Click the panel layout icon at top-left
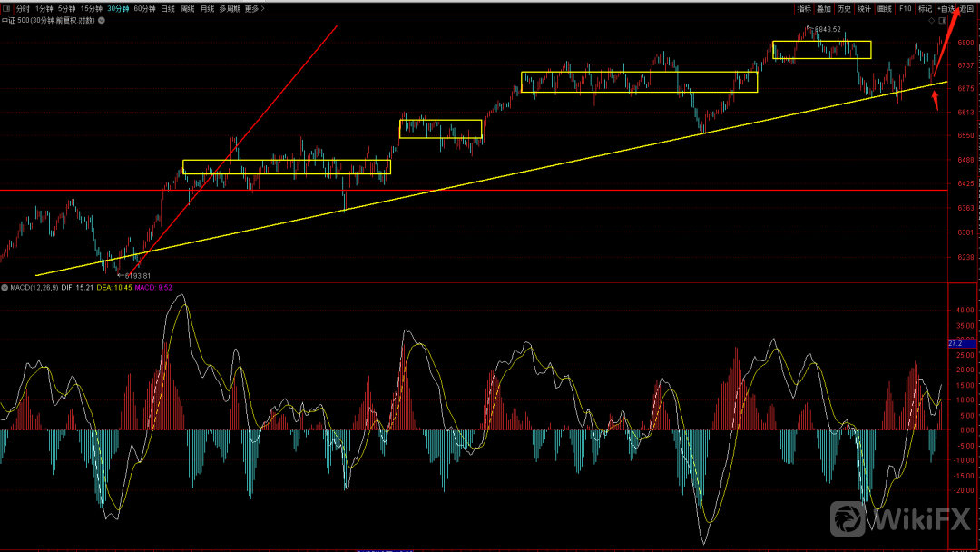The width and height of the screenshot is (980, 552). [6, 8]
